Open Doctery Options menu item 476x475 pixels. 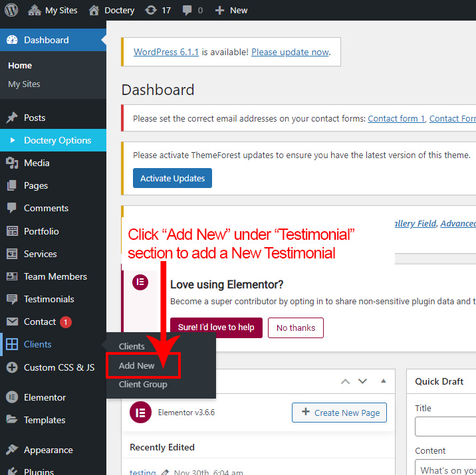click(57, 140)
